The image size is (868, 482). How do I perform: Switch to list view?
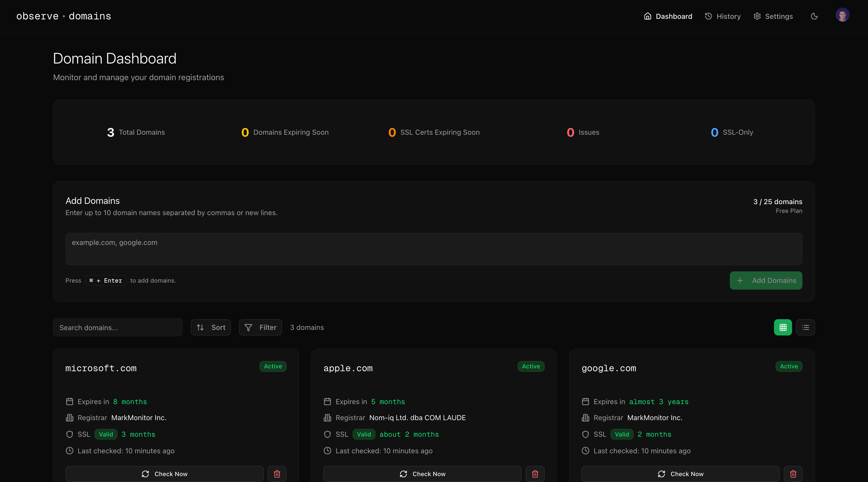pos(805,327)
